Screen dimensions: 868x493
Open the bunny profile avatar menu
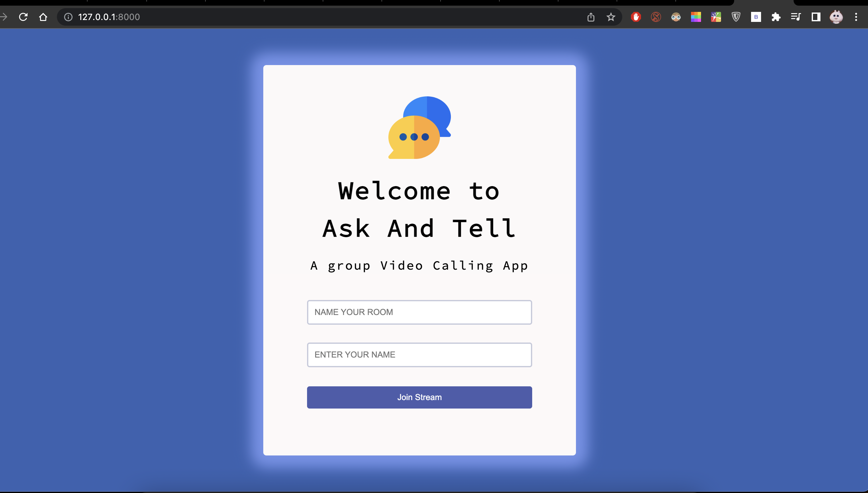pos(836,17)
